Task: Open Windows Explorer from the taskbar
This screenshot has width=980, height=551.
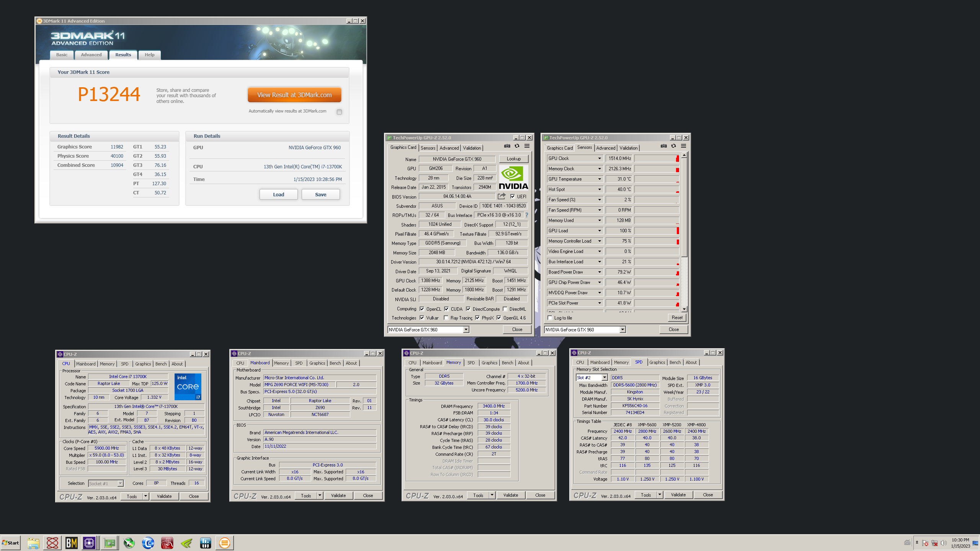Action: pyautogui.click(x=33, y=543)
